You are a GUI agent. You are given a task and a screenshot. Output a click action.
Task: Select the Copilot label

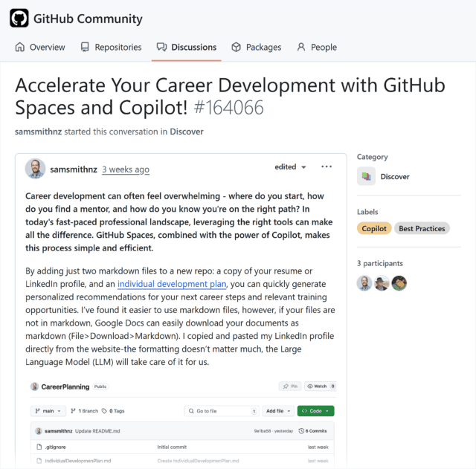coord(374,228)
